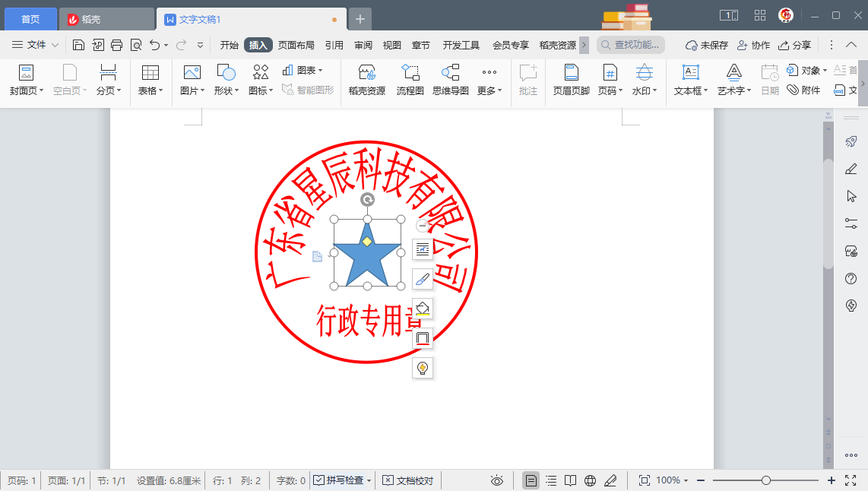Click the search box 查找功能
The width and height of the screenshot is (868, 491).
coord(630,45)
